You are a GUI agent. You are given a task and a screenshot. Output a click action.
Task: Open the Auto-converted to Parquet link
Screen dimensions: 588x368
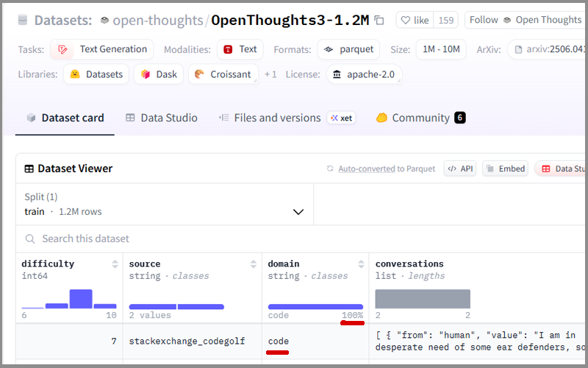coord(366,169)
